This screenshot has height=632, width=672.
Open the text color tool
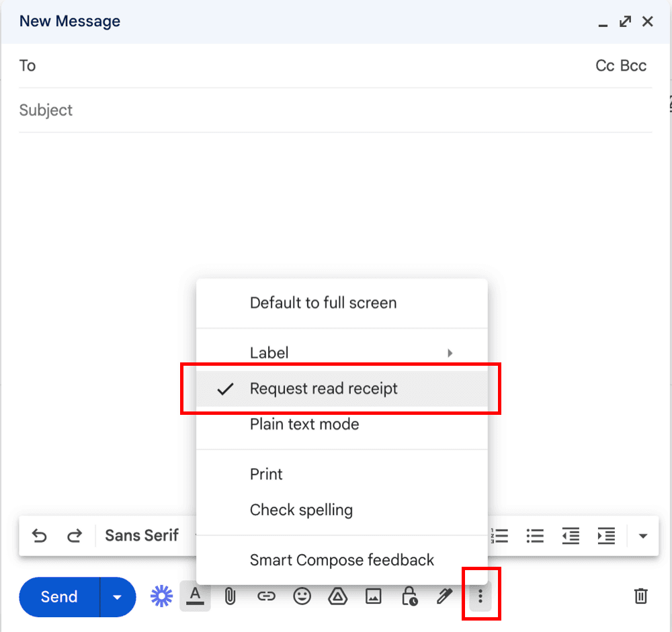tap(195, 596)
